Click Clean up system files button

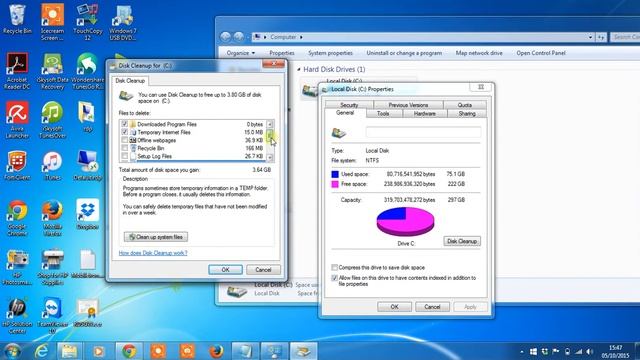coord(156,237)
